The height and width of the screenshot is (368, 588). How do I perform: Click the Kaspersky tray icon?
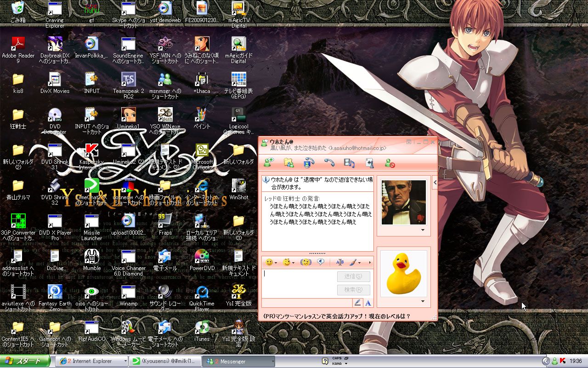[563, 361]
